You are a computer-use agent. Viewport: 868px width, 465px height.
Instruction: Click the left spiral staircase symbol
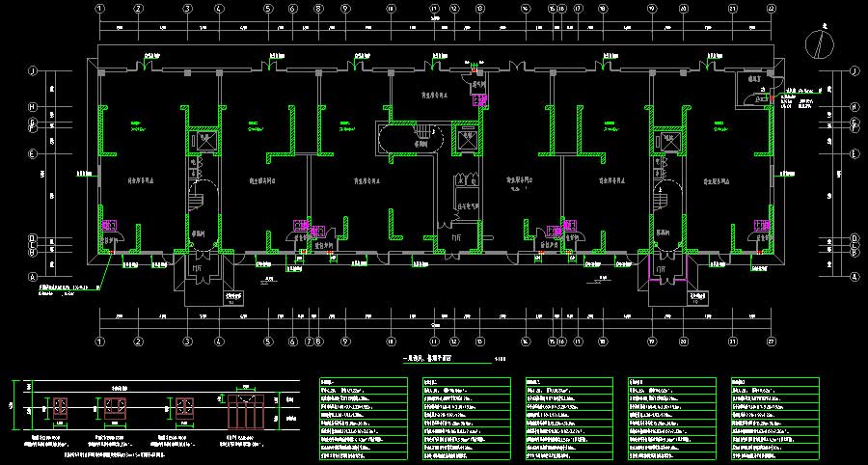(200, 198)
